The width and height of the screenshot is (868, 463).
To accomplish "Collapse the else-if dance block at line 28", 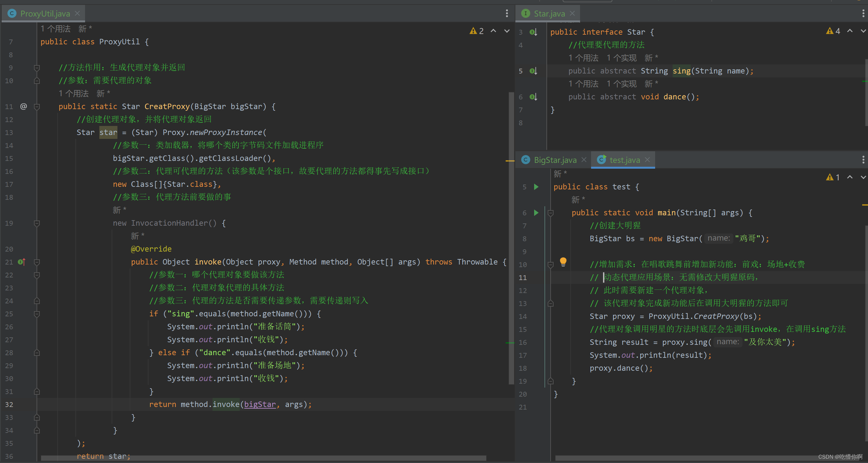I will [x=37, y=353].
